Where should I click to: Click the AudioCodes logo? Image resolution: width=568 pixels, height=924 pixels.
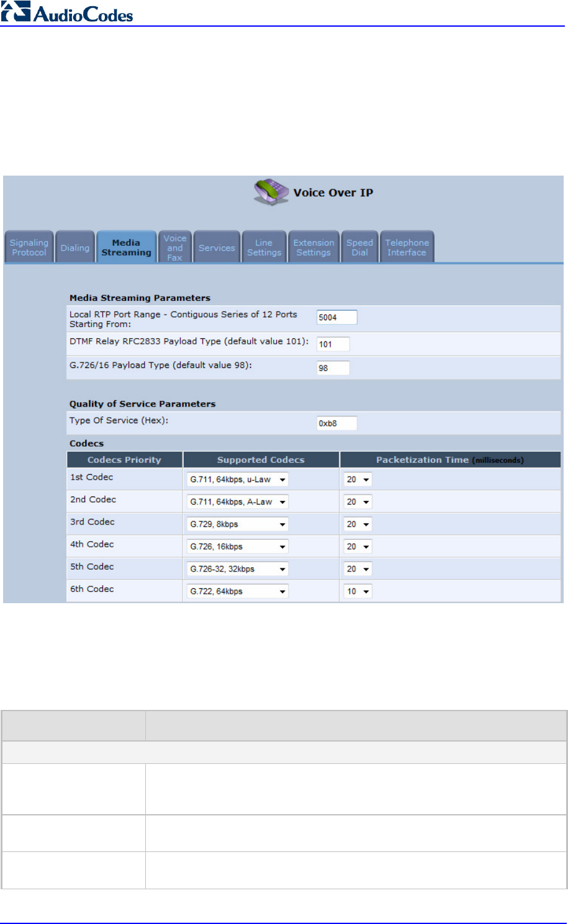click(67, 12)
